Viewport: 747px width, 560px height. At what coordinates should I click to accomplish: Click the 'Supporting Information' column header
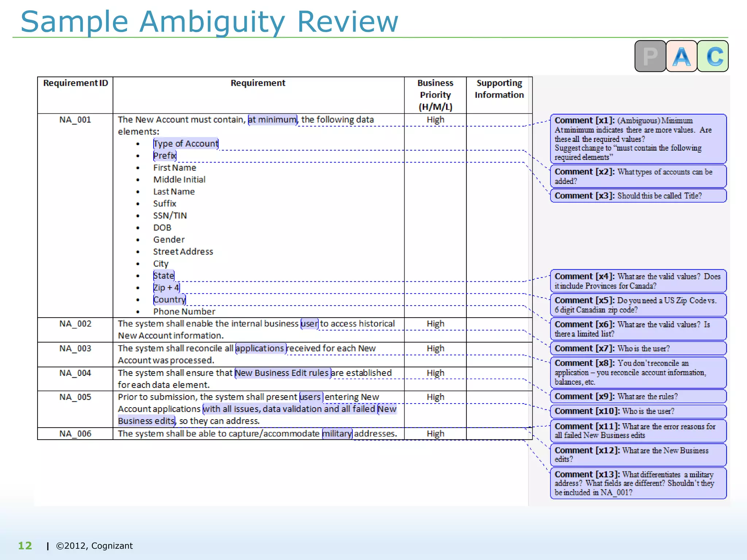pos(499,89)
